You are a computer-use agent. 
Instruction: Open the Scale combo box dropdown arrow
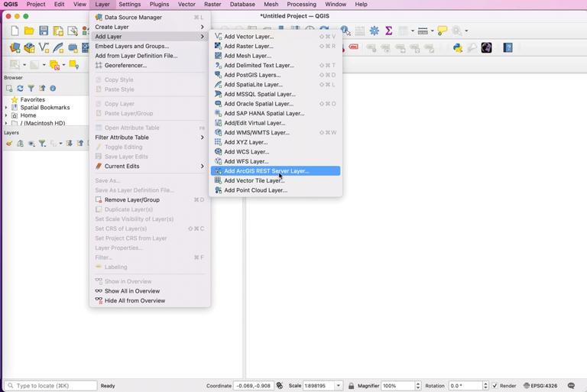pyautogui.click(x=338, y=386)
